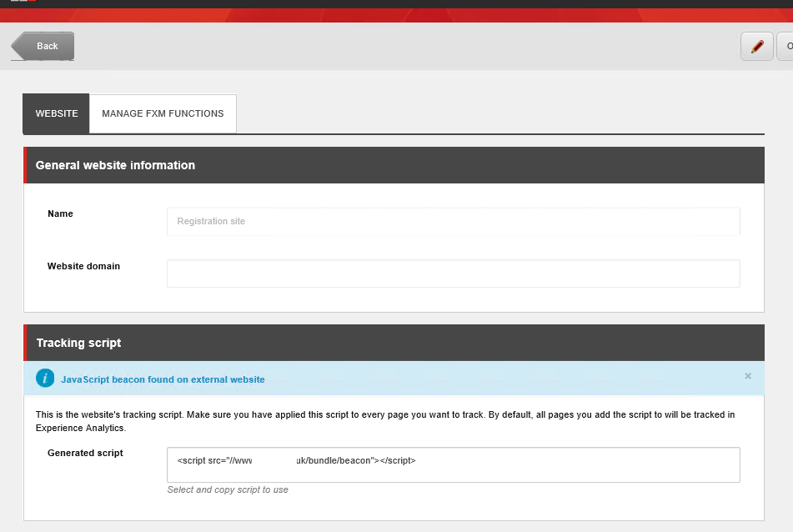Click the Website domain input field
Image resolution: width=793 pixels, height=532 pixels.
453,274
